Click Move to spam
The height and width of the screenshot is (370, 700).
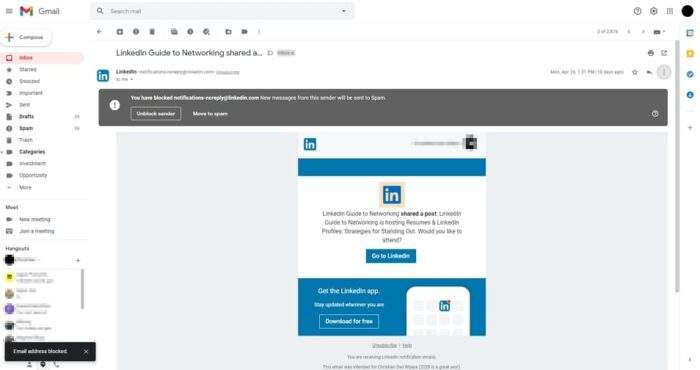pyautogui.click(x=210, y=114)
